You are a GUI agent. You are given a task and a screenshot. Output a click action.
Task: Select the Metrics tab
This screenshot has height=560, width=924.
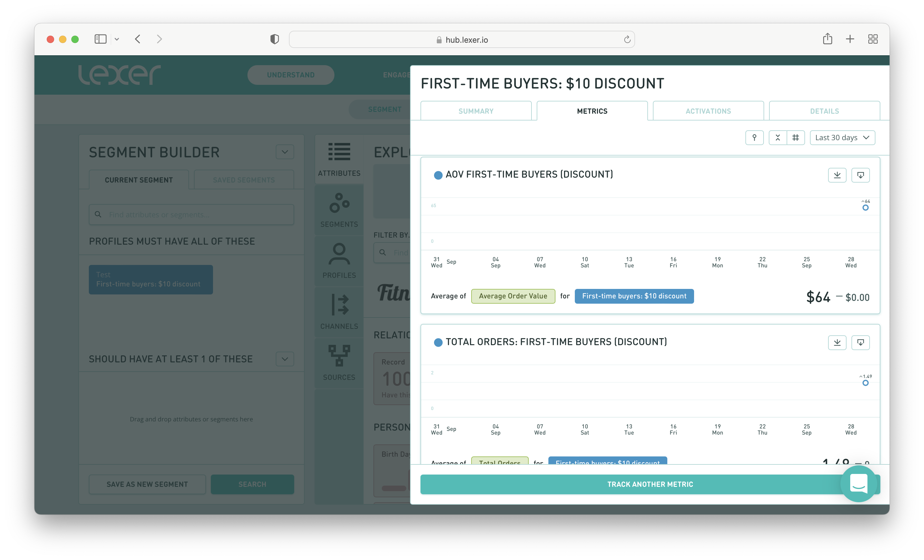[592, 111]
